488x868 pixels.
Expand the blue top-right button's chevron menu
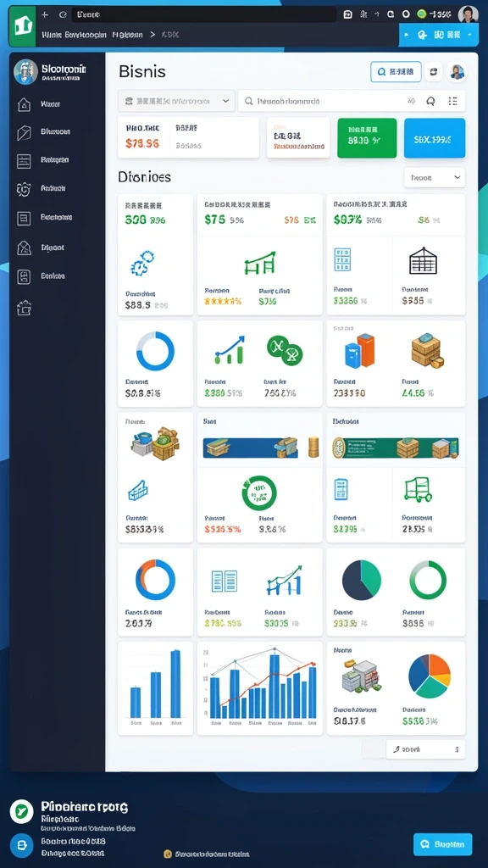click(469, 34)
